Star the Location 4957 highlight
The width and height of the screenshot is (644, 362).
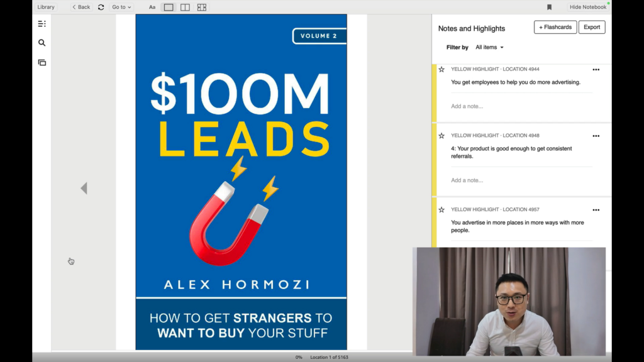click(x=441, y=210)
